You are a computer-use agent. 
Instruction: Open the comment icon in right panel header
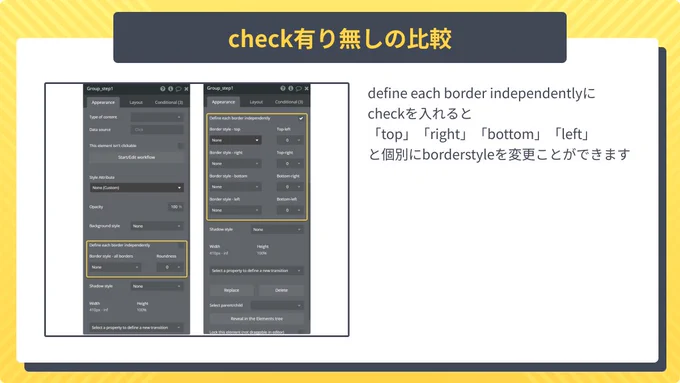(298, 88)
